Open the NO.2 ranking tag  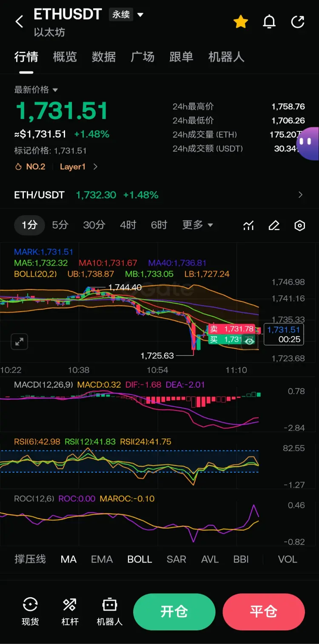pyautogui.click(x=30, y=167)
